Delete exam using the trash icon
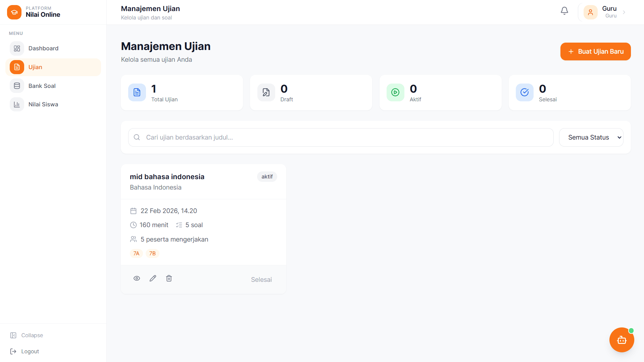Image resolution: width=644 pixels, height=362 pixels. tap(169, 278)
